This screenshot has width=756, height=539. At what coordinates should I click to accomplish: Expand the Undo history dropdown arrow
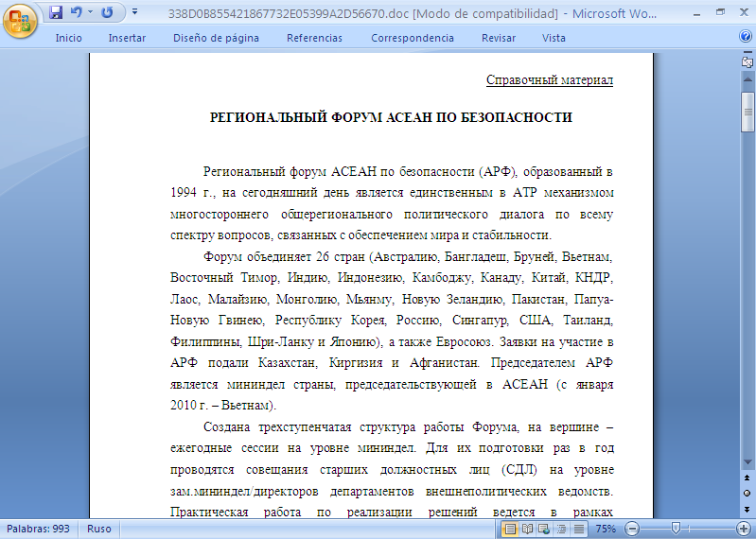coord(89,12)
